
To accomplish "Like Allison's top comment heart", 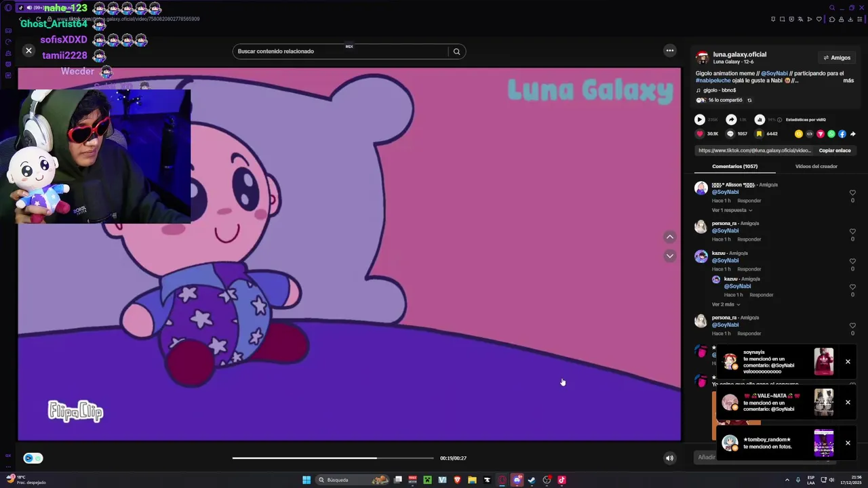I will (x=852, y=192).
